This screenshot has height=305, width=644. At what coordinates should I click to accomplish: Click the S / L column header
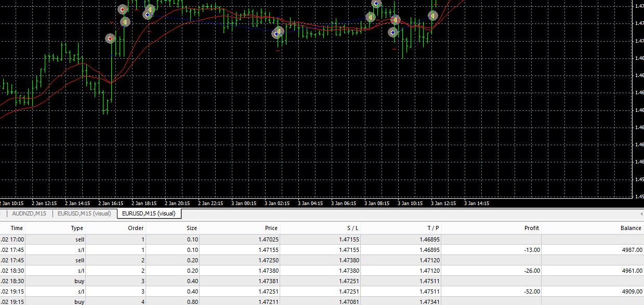click(352, 228)
